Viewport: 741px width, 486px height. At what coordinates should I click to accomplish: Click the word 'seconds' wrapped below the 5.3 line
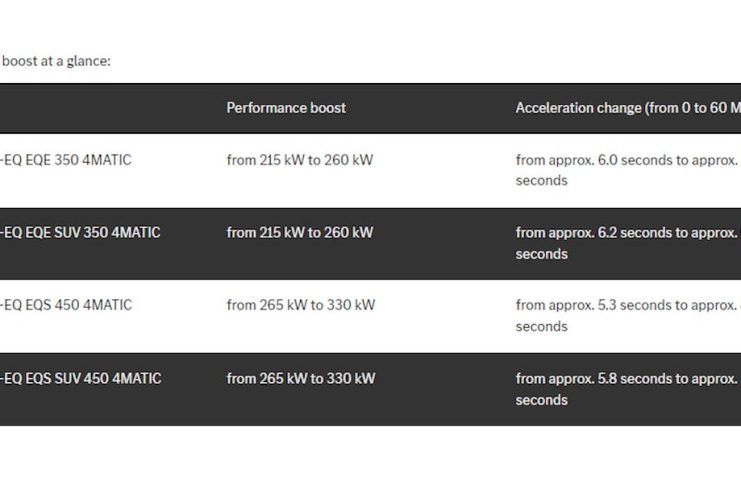[x=541, y=327]
